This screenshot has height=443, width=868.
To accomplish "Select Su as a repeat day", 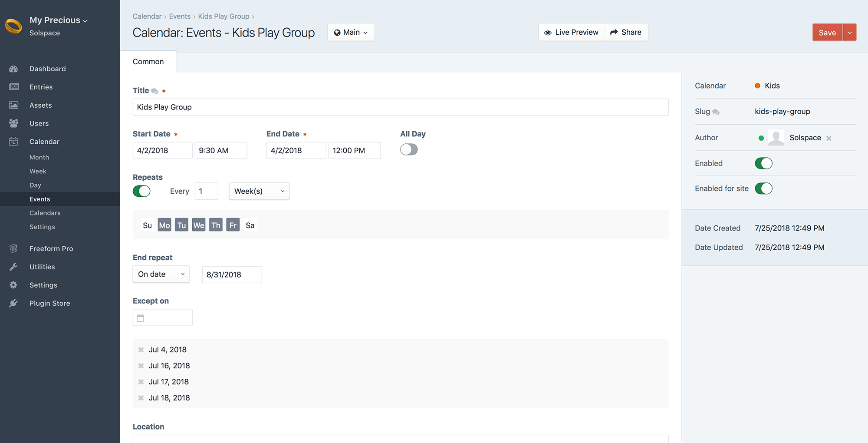I will pyautogui.click(x=148, y=225).
